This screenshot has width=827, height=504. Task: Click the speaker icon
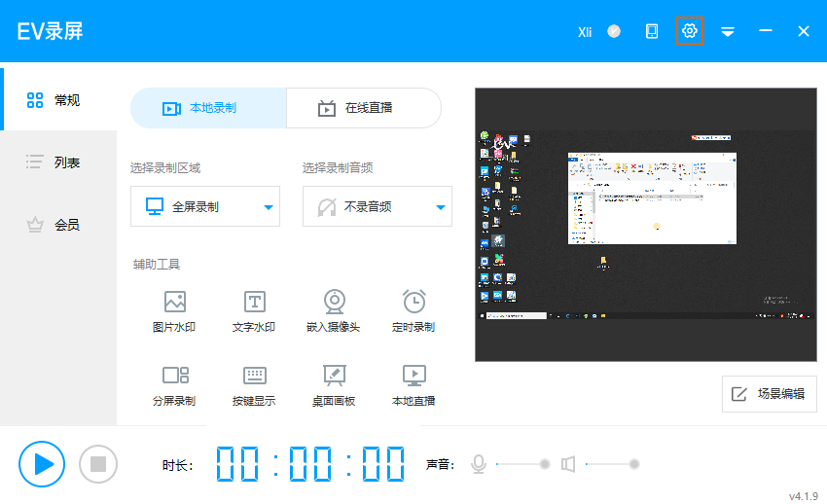pos(568,464)
